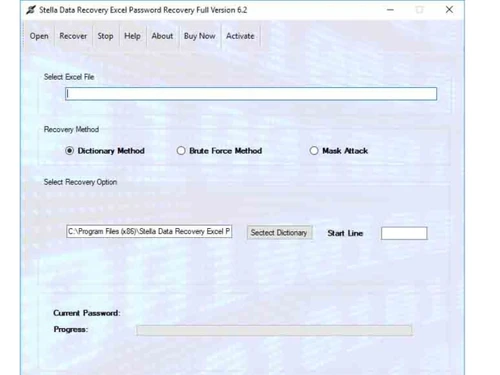
Task: Click the 'Current Password:' label
Action: 87,313
